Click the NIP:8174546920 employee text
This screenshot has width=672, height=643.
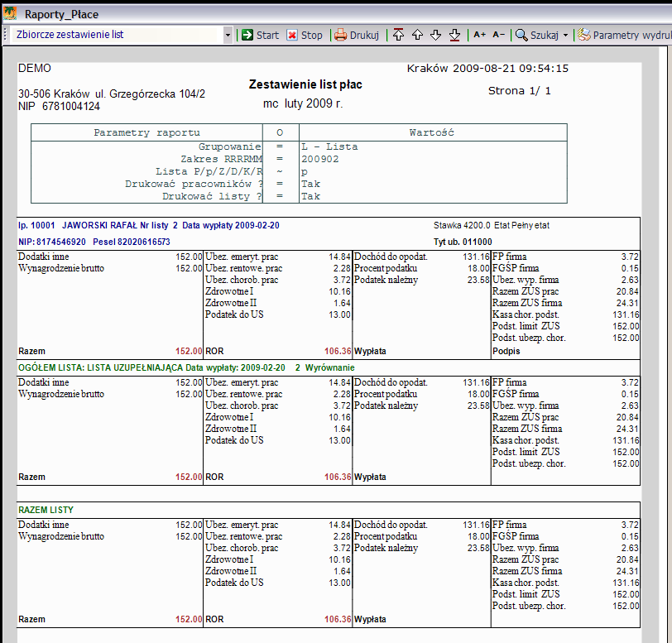pos(52,242)
